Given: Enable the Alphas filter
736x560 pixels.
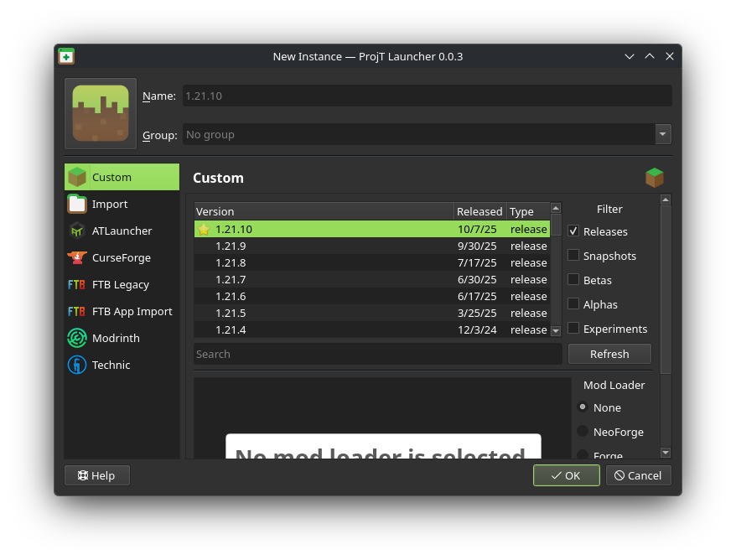Looking at the screenshot, I should coord(573,304).
